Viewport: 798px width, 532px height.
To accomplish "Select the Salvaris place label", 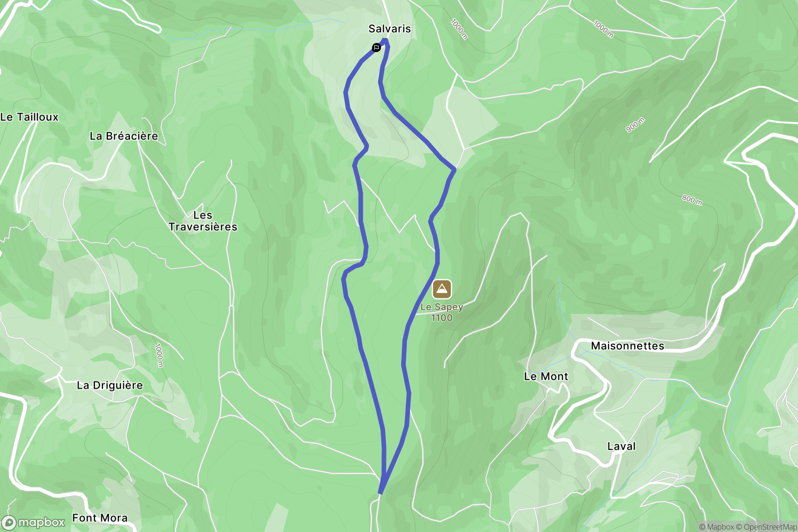I will (x=389, y=29).
